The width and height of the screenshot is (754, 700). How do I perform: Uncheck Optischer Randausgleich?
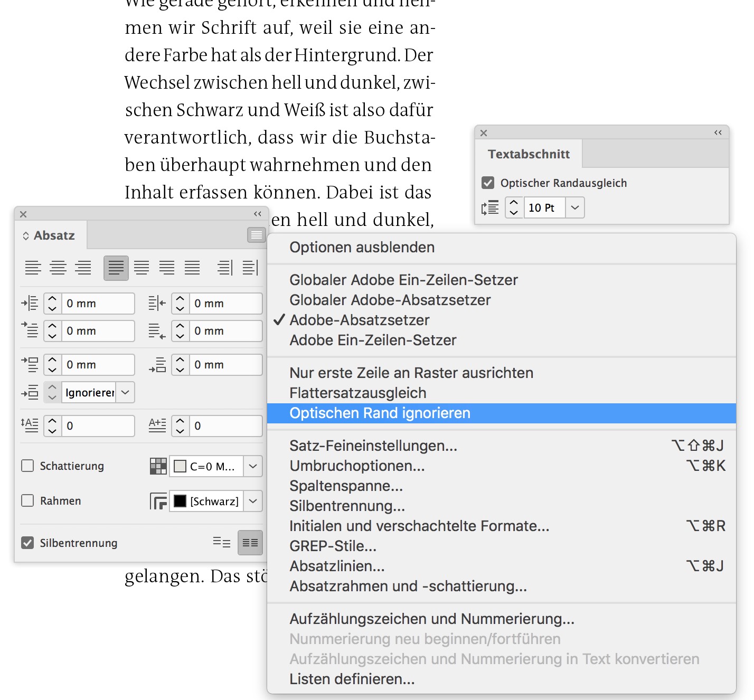488,183
